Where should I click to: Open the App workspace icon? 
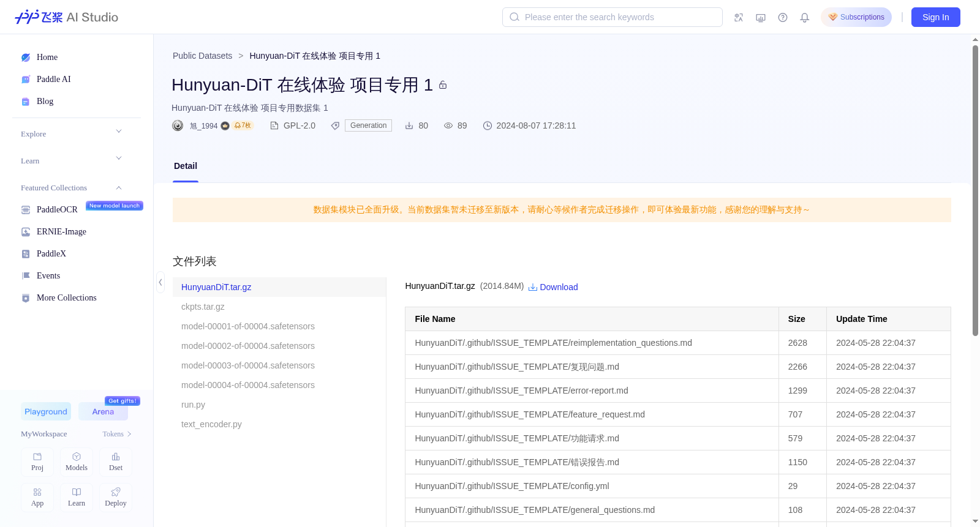tap(37, 492)
